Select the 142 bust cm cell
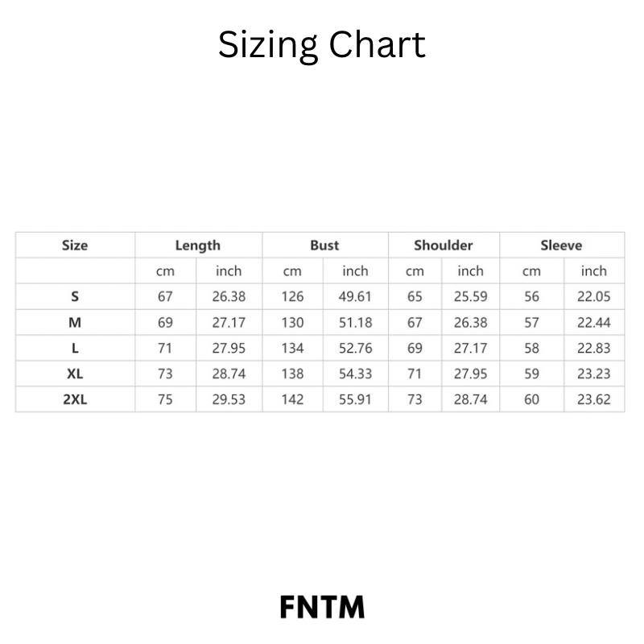This screenshot has width=644, height=644. (292, 399)
